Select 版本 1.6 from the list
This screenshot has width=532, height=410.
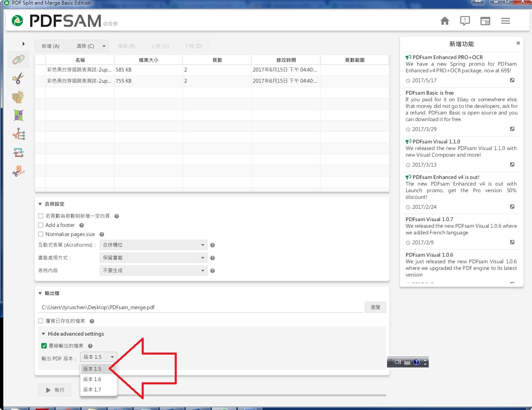92,379
